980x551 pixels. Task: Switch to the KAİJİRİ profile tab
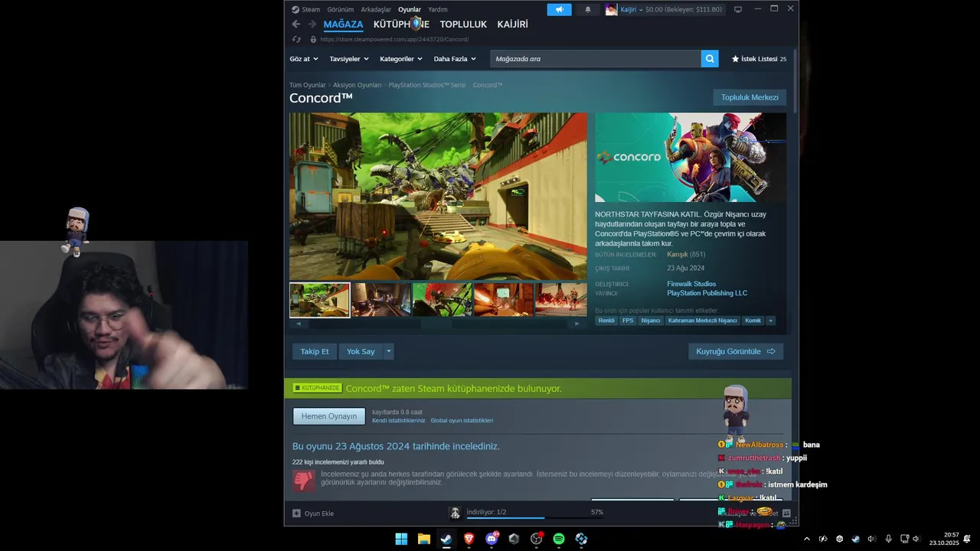(x=513, y=24)
